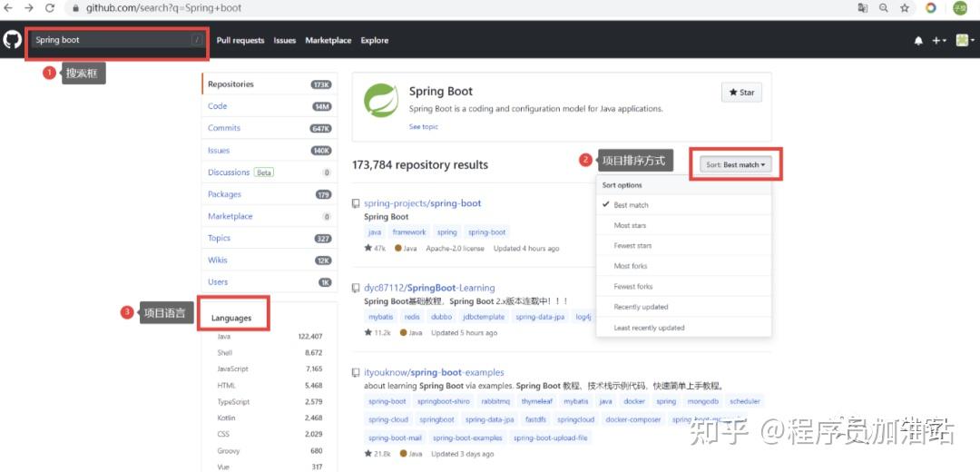Viewport: 980px width, 472px height.
Task: Click the docker-compose tag
Action: point(633,420)
